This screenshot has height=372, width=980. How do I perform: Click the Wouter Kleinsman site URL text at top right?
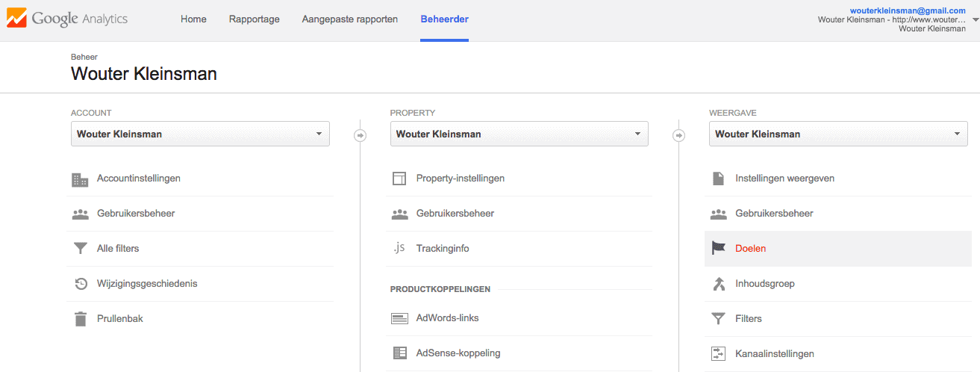(x=892, y=19)
